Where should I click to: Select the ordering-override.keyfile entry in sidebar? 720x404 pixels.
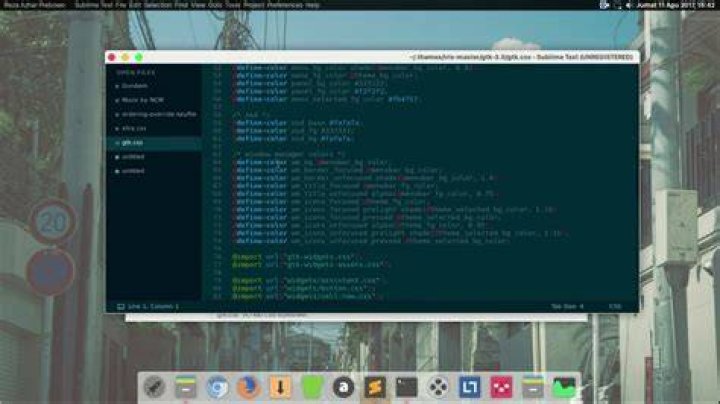tap(158, 114)
